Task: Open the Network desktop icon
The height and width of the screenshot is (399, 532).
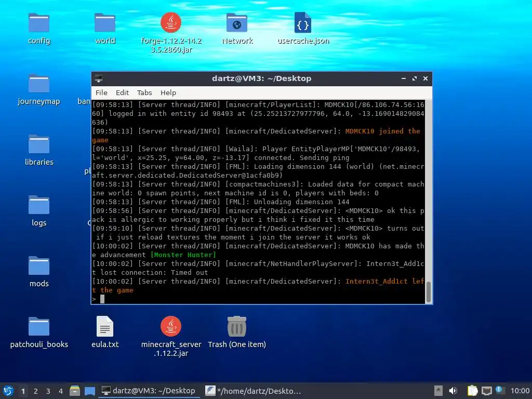Action: coord(237,23)
